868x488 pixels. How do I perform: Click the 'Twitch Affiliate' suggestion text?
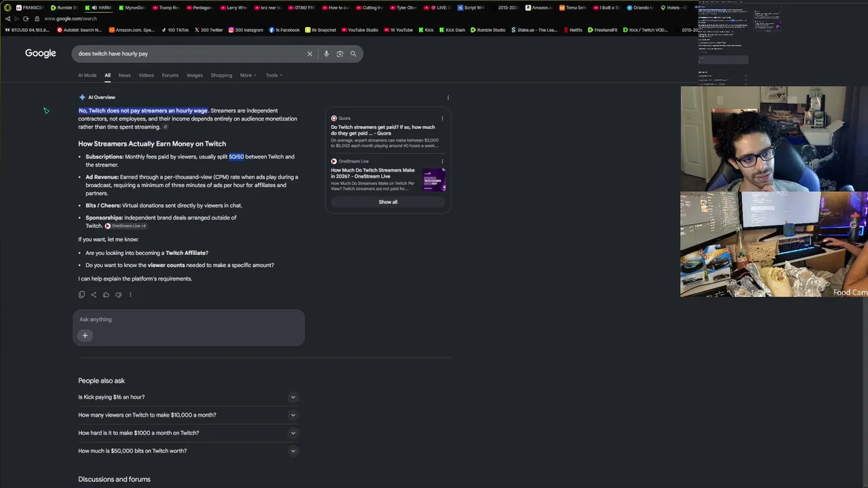[x=186, y=253]
